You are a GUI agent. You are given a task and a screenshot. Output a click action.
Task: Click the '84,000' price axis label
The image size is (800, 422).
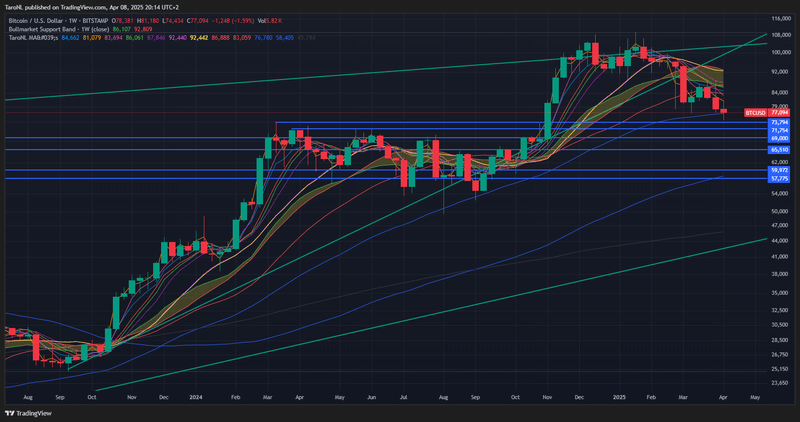click(779, 93)
